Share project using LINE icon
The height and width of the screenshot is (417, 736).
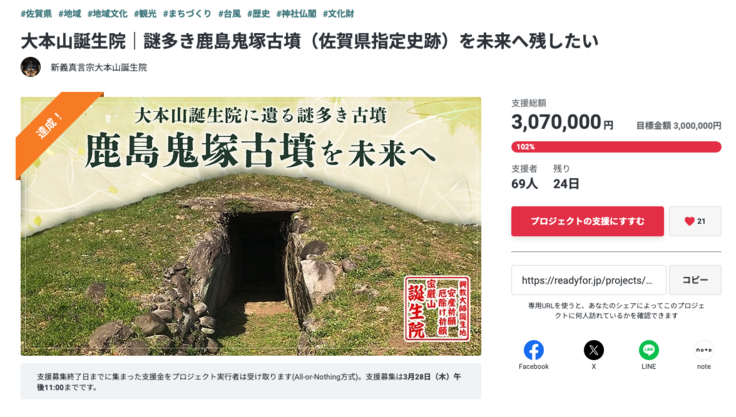click(x=649, y=350)
